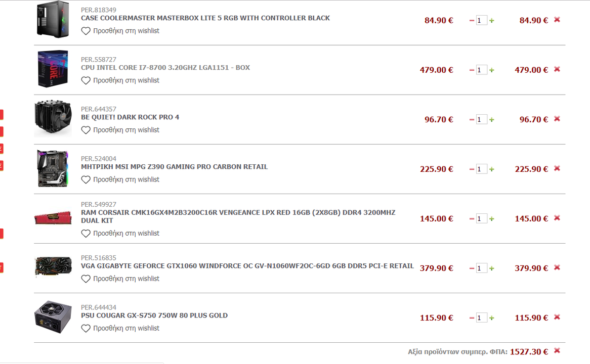Remove the Gigabyte GTX1060 from cart
590x364 pixels.
point(557,267)
